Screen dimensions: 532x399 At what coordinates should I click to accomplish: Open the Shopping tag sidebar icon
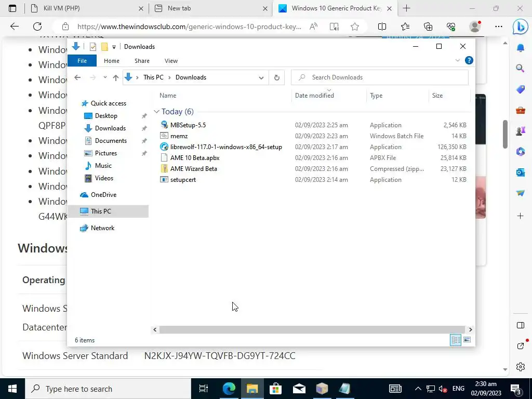521,89
